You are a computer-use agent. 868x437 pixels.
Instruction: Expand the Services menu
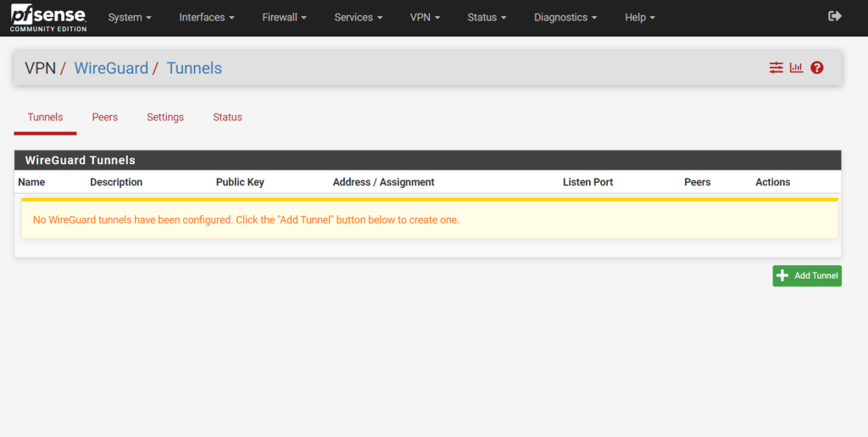(359, 17)
